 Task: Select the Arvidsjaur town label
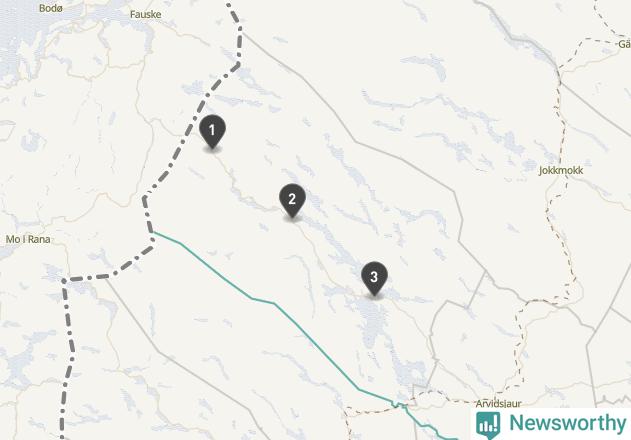click(x=499, y=403)
